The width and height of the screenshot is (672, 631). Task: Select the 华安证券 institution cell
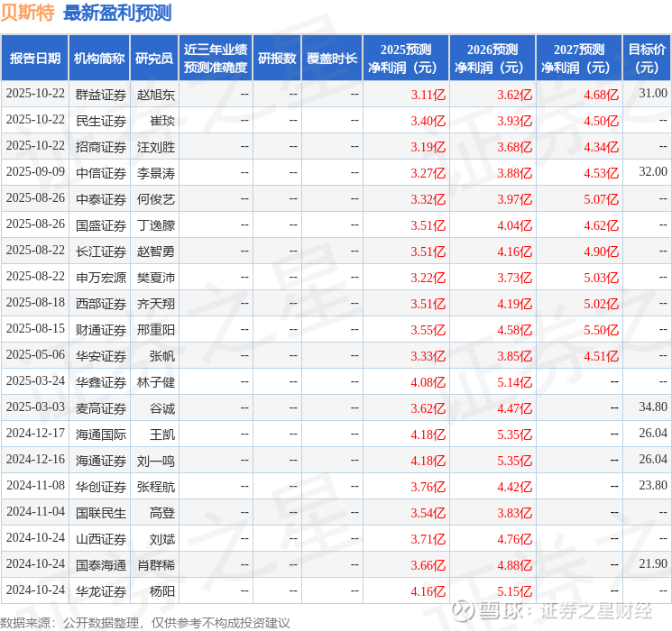click(101, 356)
